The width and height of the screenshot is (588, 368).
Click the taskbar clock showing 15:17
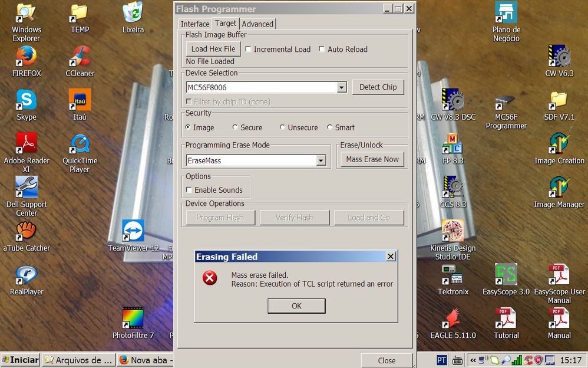570,360
